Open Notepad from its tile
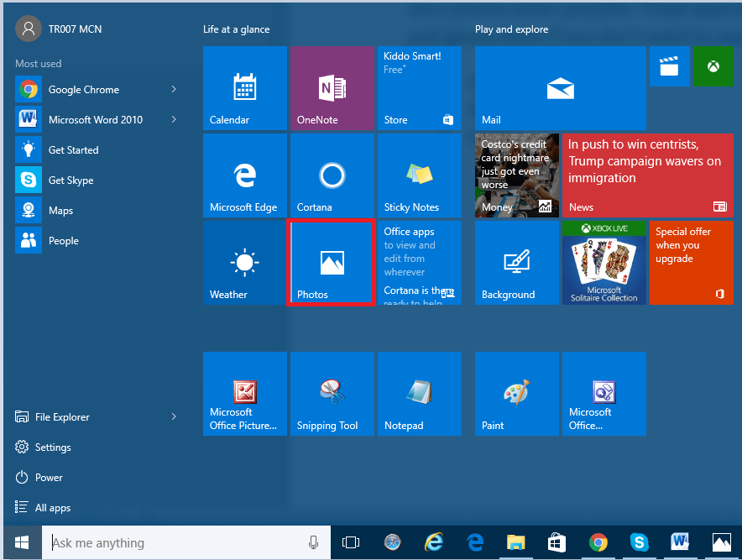The width and height of the screenshot is (742, 560). 419,394
